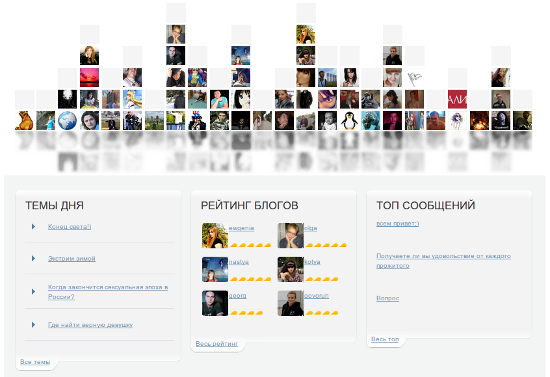
Task: Click the star rating under georg
Action: click(x=246, y=312)
